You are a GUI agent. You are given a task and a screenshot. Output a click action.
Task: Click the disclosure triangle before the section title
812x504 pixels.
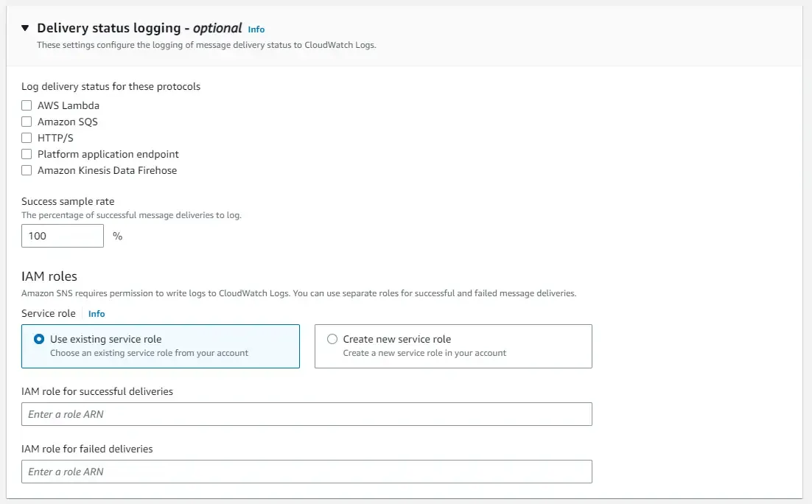point(25,27)
